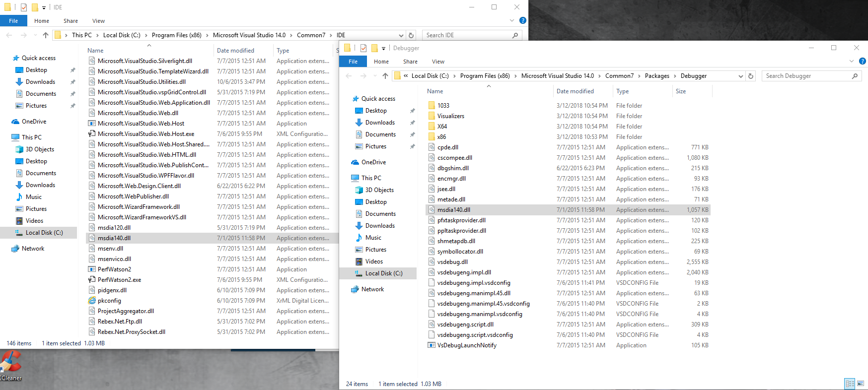Open CCleaner desktop shortcut

11,366
